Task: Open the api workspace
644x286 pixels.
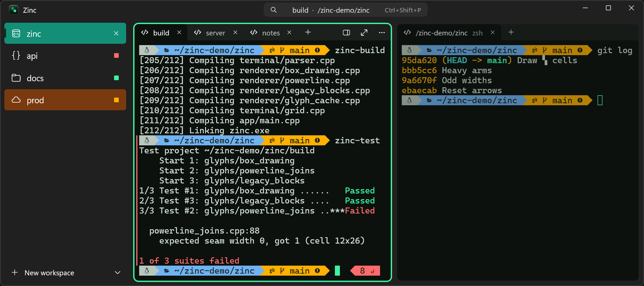Action: click(65, 56)
